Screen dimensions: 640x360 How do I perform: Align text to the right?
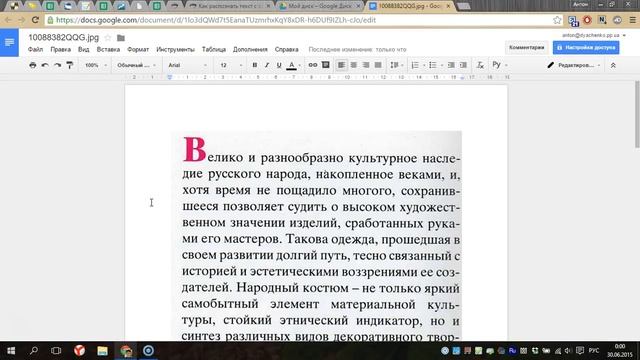[x=366, y=65]
